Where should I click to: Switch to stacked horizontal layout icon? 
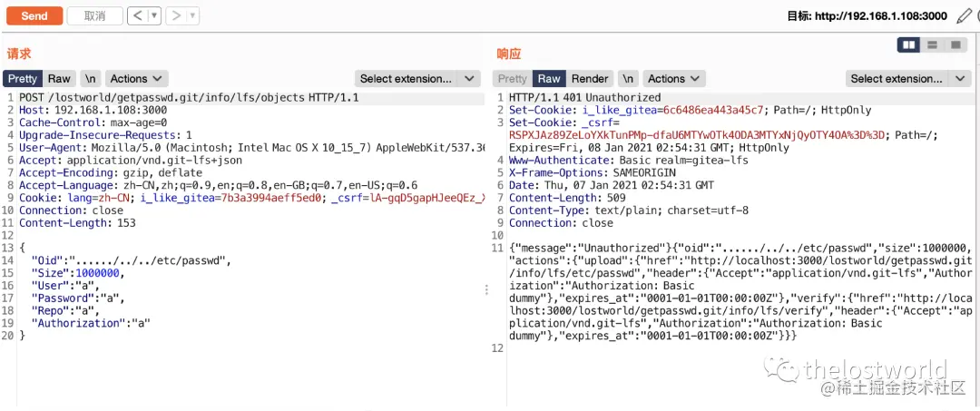[x=932, y=45]
